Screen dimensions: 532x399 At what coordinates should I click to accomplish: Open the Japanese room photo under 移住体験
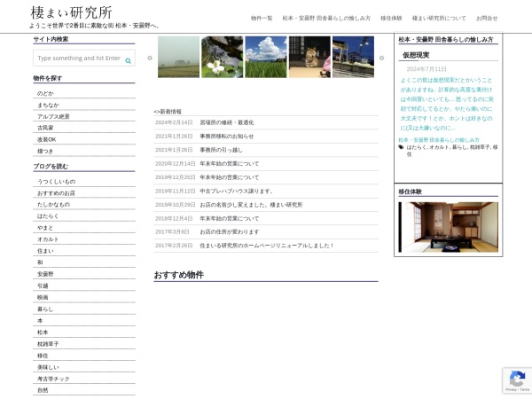coord(448,227)
